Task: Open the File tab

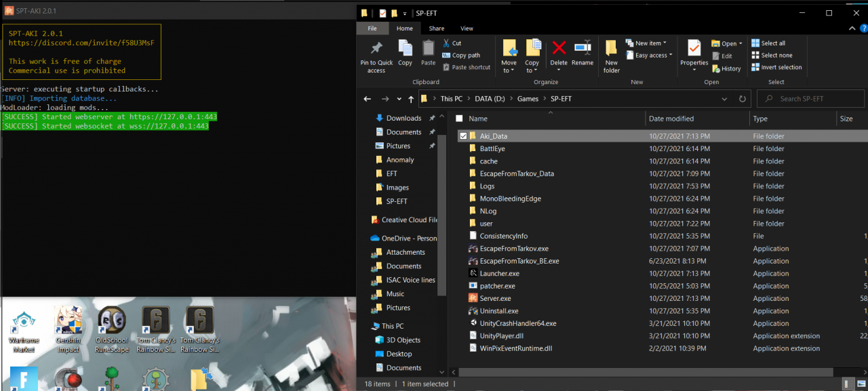Action: tap(372, 28)
